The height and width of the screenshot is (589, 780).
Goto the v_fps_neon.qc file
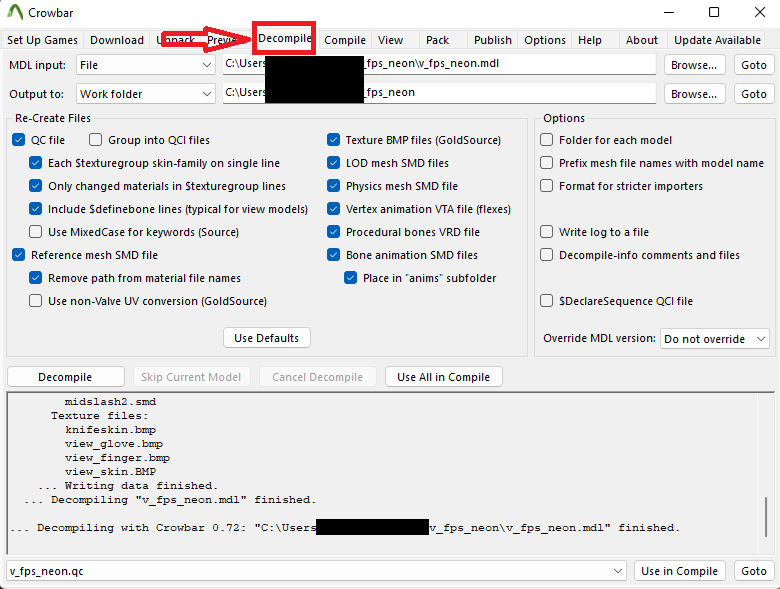tap(754, 571)
